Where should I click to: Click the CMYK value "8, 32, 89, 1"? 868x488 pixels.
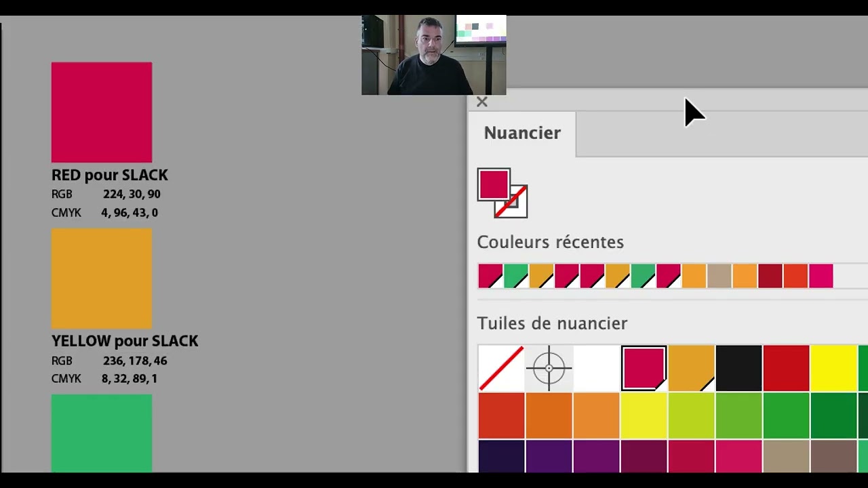click(130, 379)
